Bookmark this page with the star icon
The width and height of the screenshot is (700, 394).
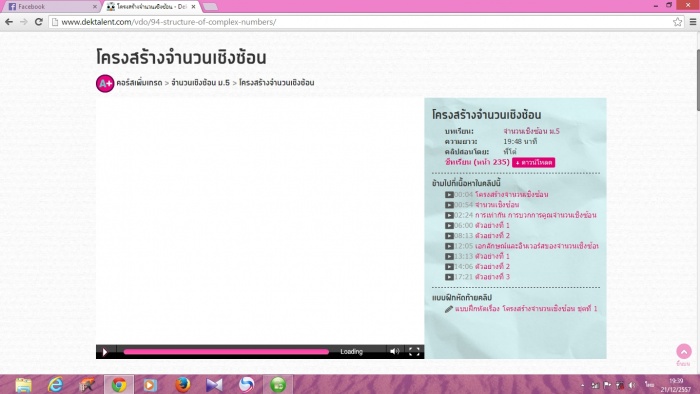coord(677,22)
